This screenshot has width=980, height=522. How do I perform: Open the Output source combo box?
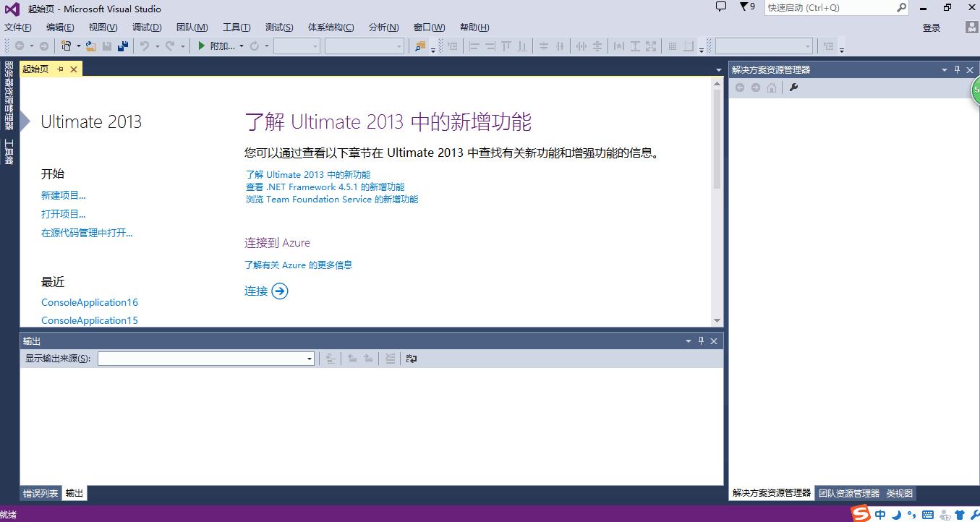(206, 359)
